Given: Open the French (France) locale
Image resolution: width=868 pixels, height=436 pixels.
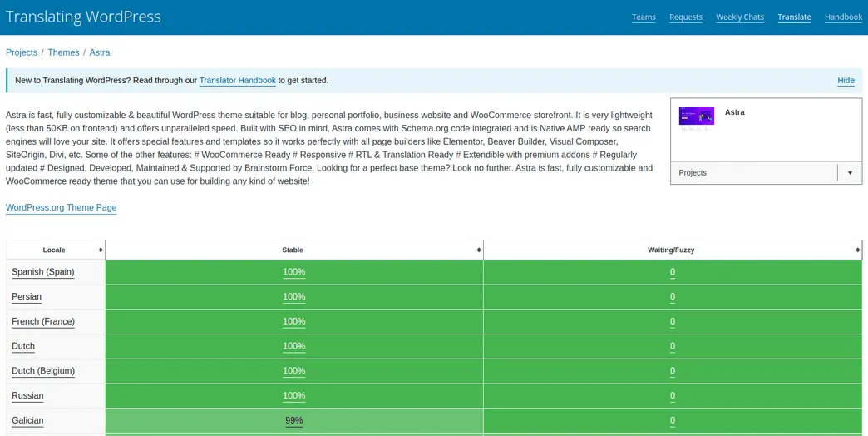Looking at the screenshot, I should 43,321.
